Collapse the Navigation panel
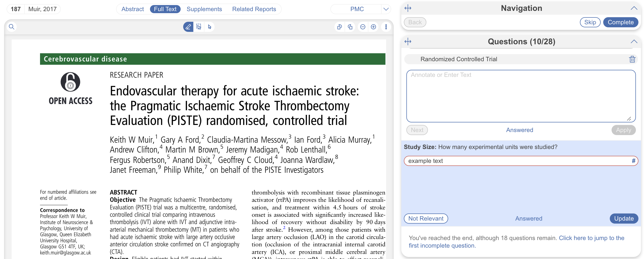 (x=634, y=8)
